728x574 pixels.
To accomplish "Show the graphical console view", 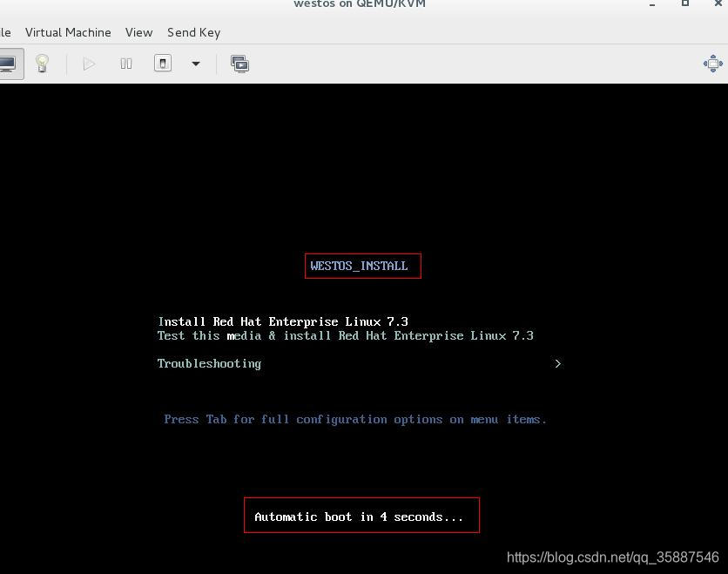I will coord(9,64).
